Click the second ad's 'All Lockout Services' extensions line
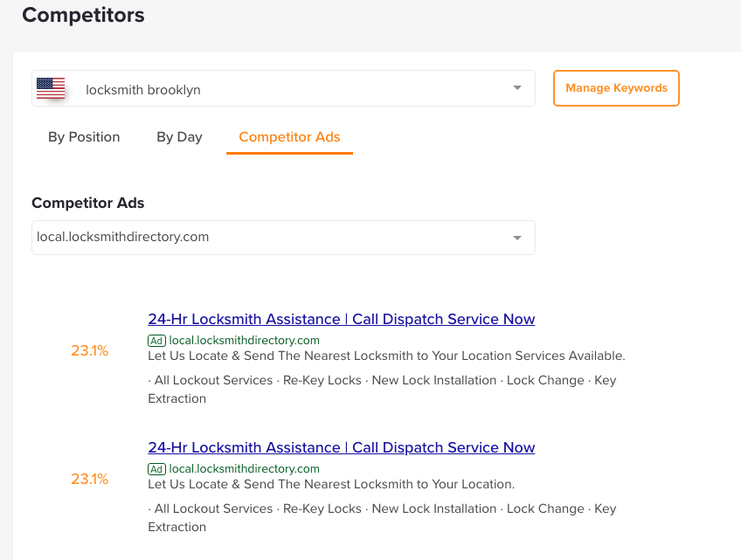This screenshot has width=741, height=560. coord(382,518)
